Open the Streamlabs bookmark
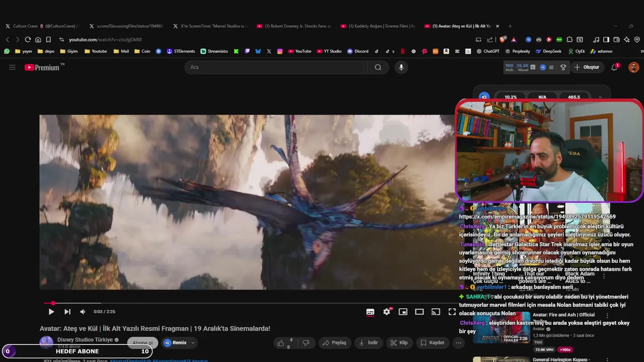Viewport: 644px width, 362px height. [214, 51]
